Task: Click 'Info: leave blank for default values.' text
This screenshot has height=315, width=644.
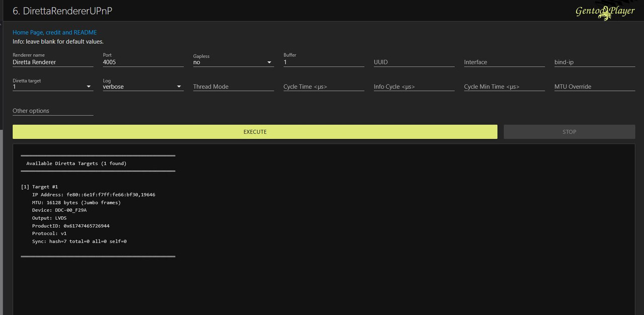Action: click(x=58, y=42)
